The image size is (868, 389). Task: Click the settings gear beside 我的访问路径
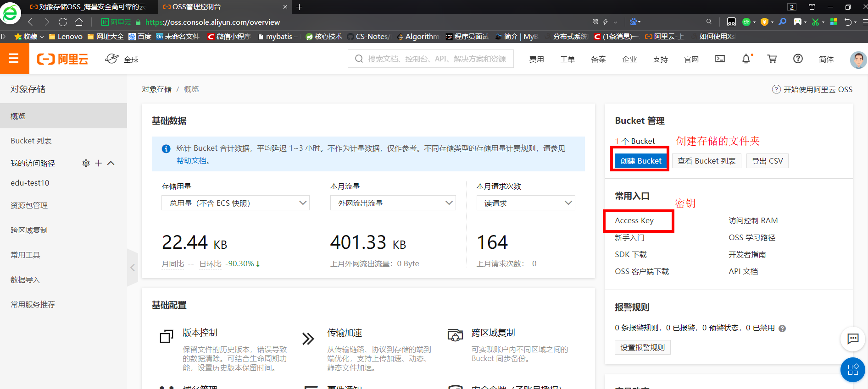(86, 163)
